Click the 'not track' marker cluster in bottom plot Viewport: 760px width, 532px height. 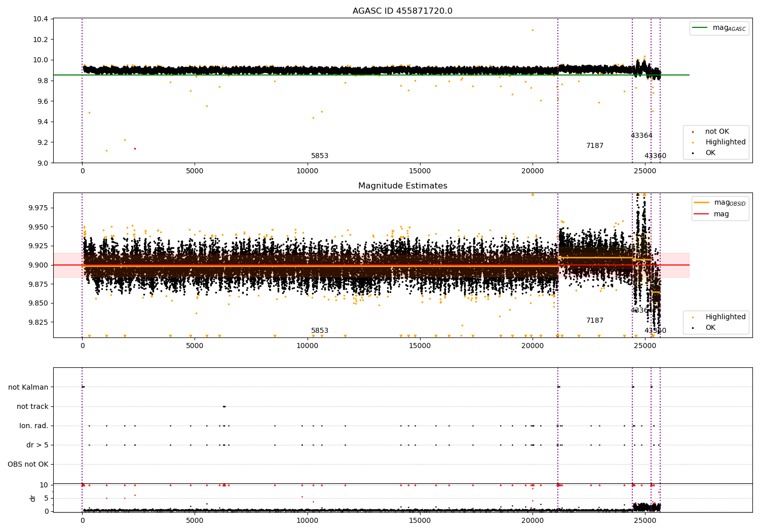coord(224,406)
